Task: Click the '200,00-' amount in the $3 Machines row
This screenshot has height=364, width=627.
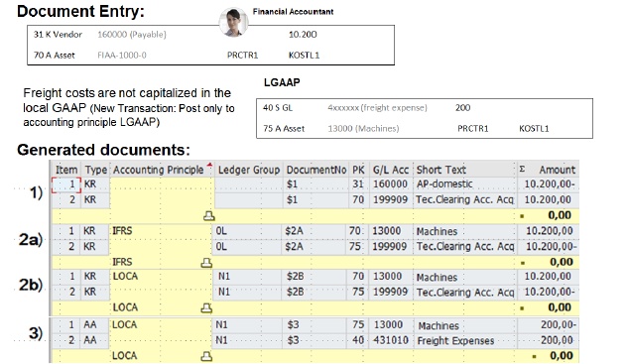Action: click(559, 324)
